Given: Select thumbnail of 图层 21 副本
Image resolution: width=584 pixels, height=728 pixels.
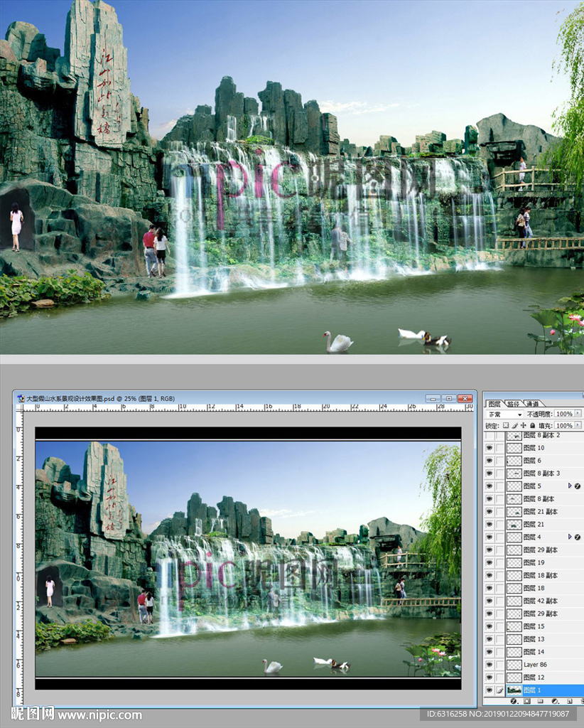Looking at the screenshot, I should click(514, 512).
